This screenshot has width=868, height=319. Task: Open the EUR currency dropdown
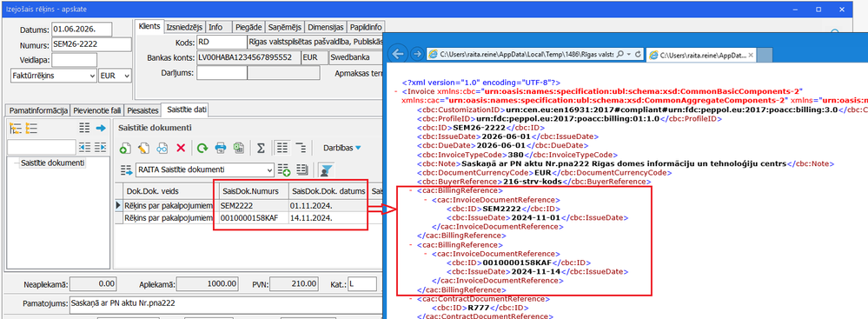[115, 76]
